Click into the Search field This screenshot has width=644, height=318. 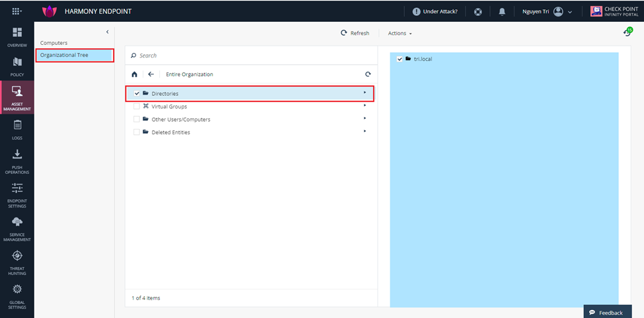[x=251, y=56]
